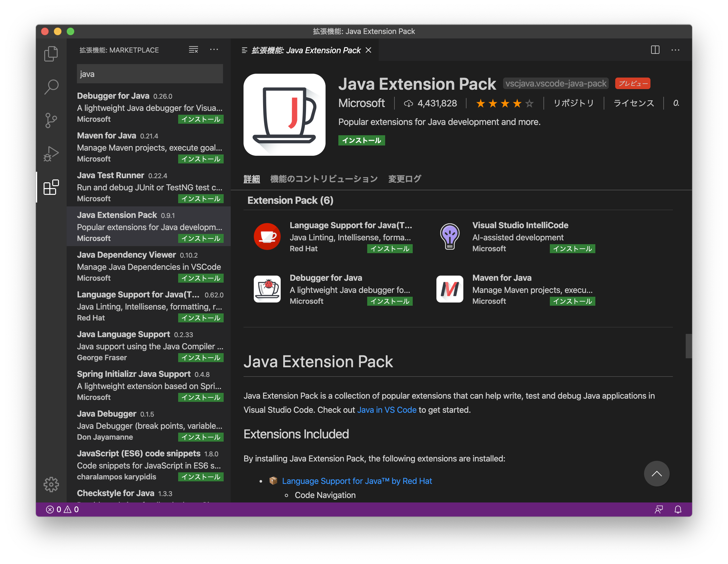Image resolution: width=728 pixels, height=564 pixels.
Task: Switch to the 機能のコントリビューション tab
Action: click(324, 179)
